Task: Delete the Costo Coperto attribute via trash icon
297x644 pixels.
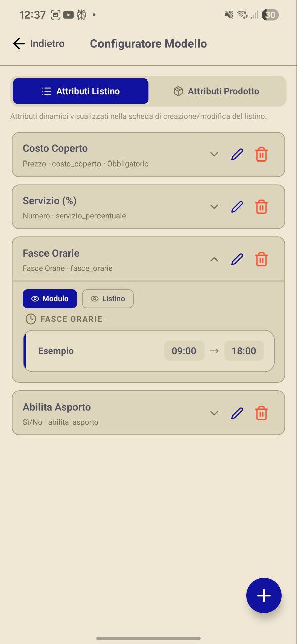Action: point(261,154)
